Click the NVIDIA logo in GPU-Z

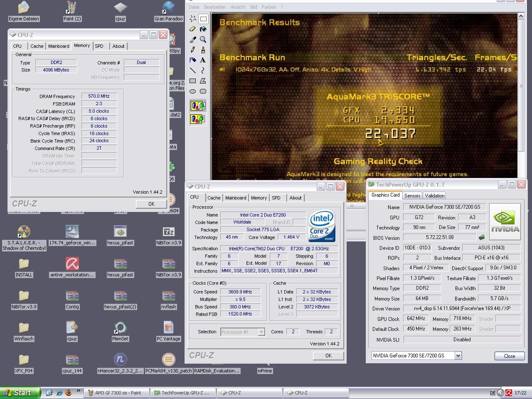[x=505, y=221]
